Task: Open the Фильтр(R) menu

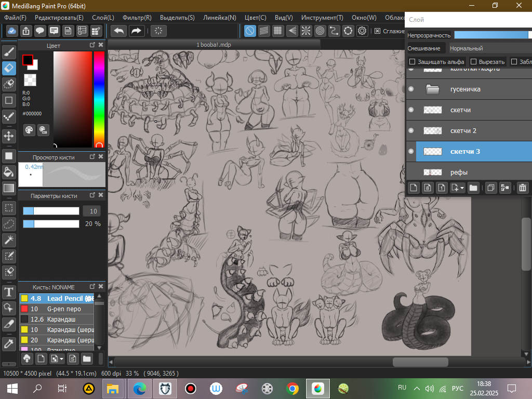Action: click(x=137, y=18)
